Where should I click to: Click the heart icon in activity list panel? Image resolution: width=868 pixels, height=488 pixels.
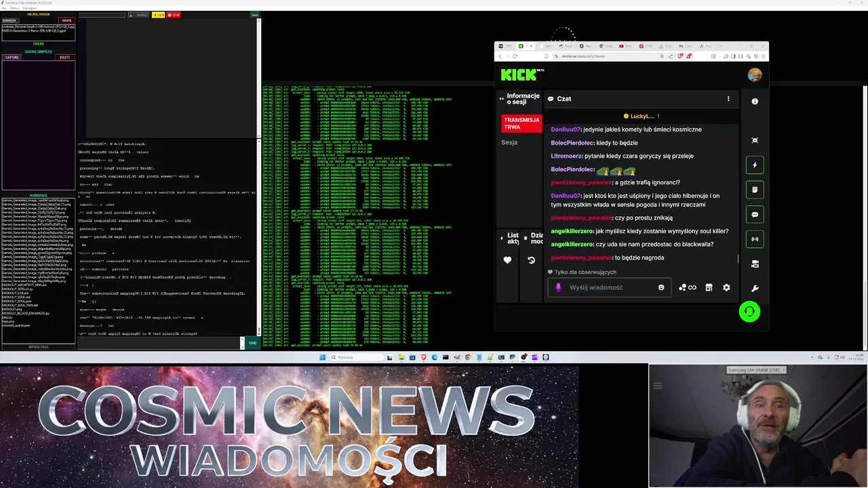[x=507, y=260]
